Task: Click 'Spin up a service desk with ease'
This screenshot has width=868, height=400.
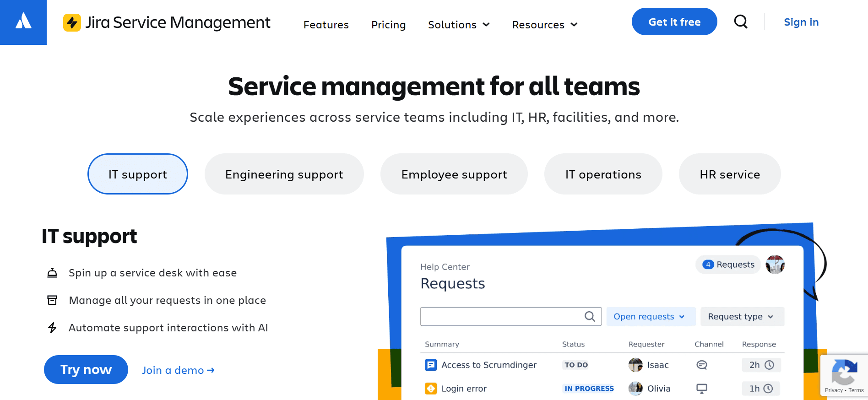Action: pos(152,273)
